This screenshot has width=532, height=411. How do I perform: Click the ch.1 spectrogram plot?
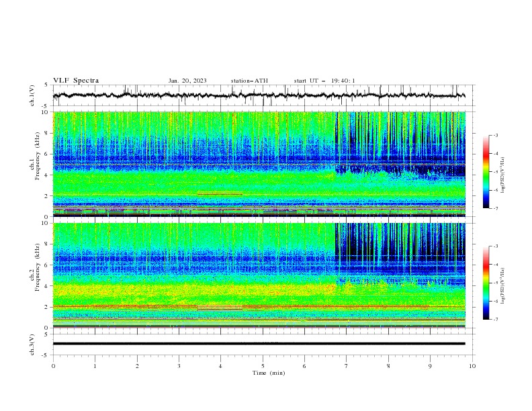(x=259, y=164)
